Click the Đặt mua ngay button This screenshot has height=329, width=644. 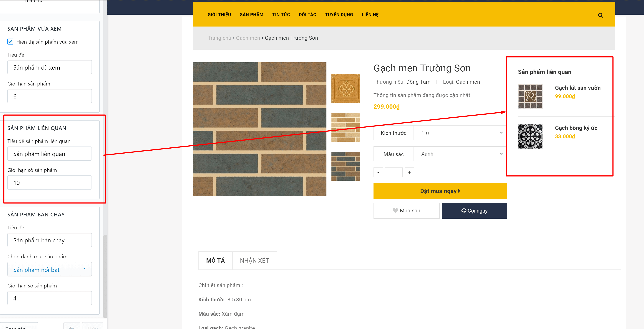pyautogui.click(x=440, y=191)
